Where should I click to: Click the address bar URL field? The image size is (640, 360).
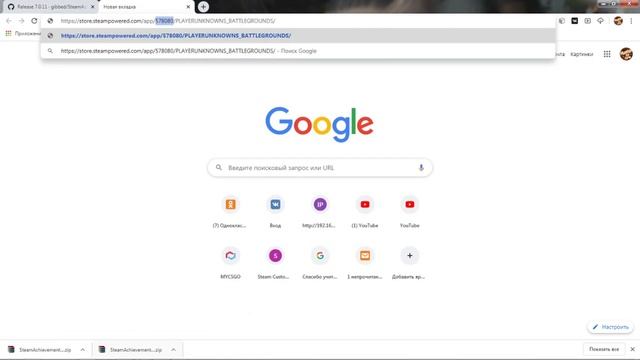(x=298, y=21)
